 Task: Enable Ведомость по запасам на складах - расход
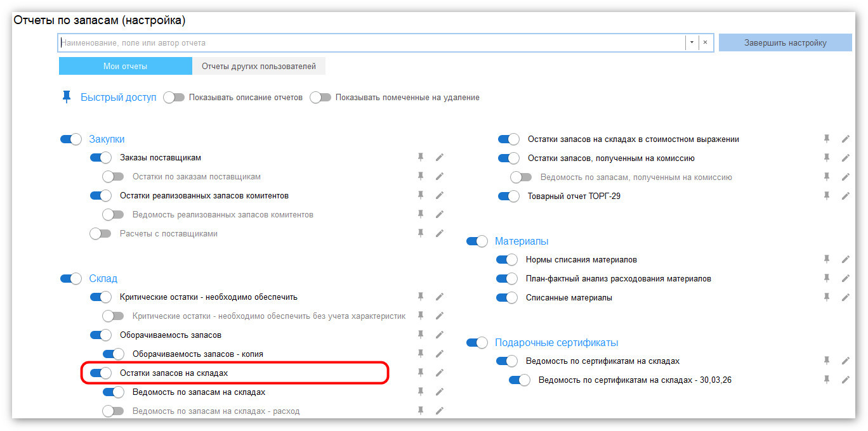(x=113, y=411)
